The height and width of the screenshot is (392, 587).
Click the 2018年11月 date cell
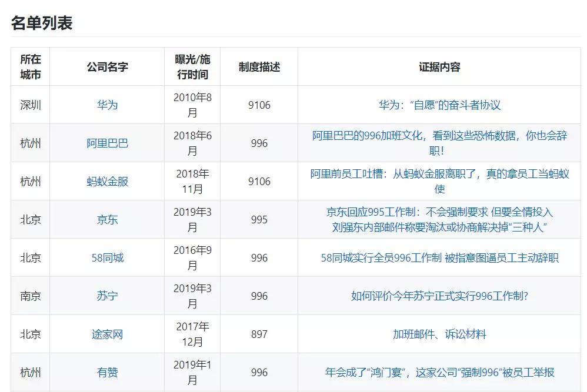pyautogui.click(x=192, y=182)
